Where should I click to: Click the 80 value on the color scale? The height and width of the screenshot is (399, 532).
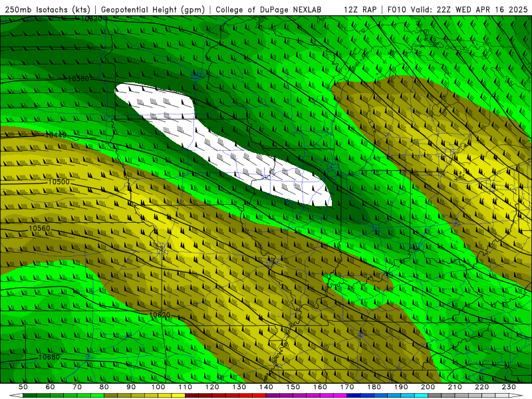point(104,387)
